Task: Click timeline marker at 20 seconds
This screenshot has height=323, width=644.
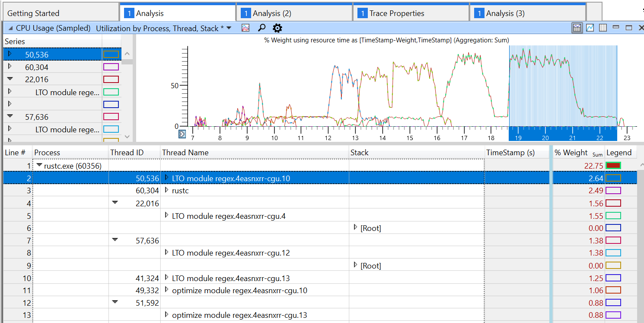Action: [545, 138]
